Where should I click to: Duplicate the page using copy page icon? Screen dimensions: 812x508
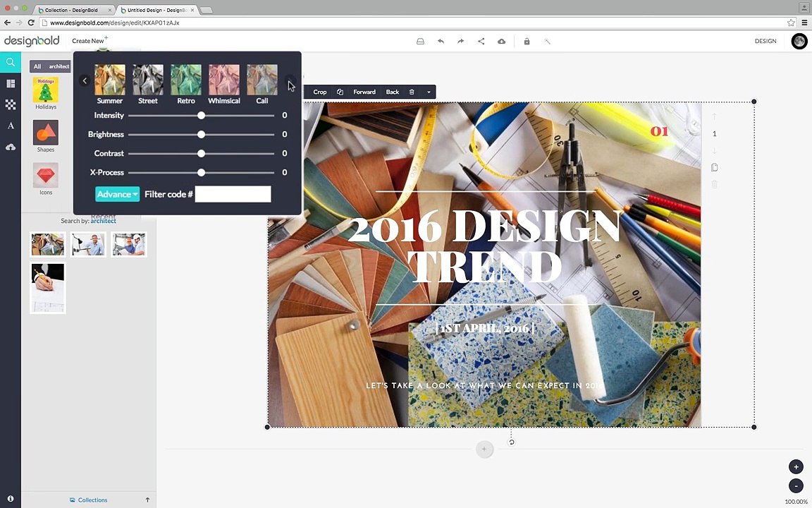click(714, 167)
